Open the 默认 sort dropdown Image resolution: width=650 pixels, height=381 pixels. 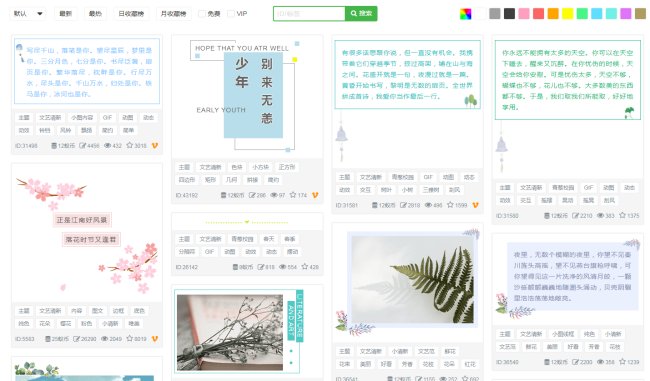(x=28, y=14)
